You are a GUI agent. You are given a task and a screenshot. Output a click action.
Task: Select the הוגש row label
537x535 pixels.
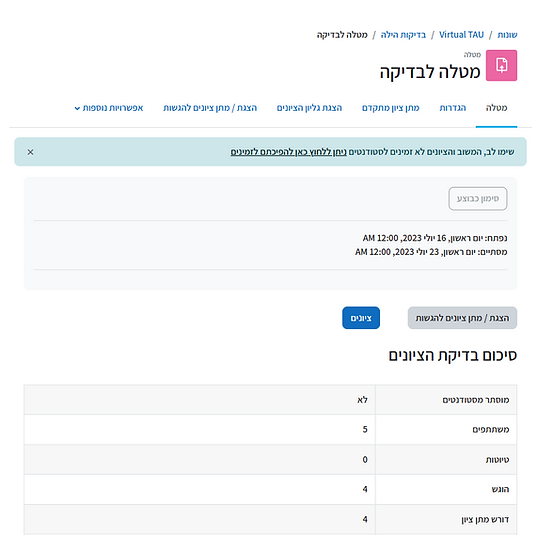[500, 489]
